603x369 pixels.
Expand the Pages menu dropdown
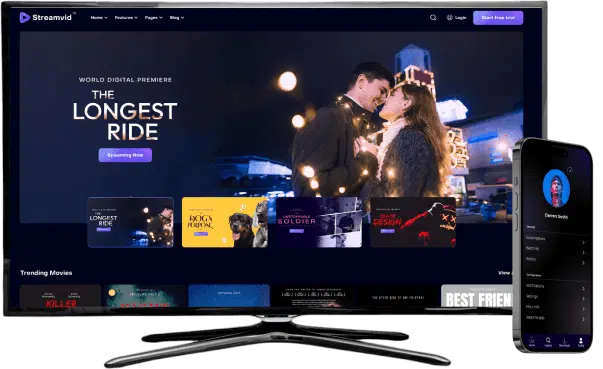[153, 18]
